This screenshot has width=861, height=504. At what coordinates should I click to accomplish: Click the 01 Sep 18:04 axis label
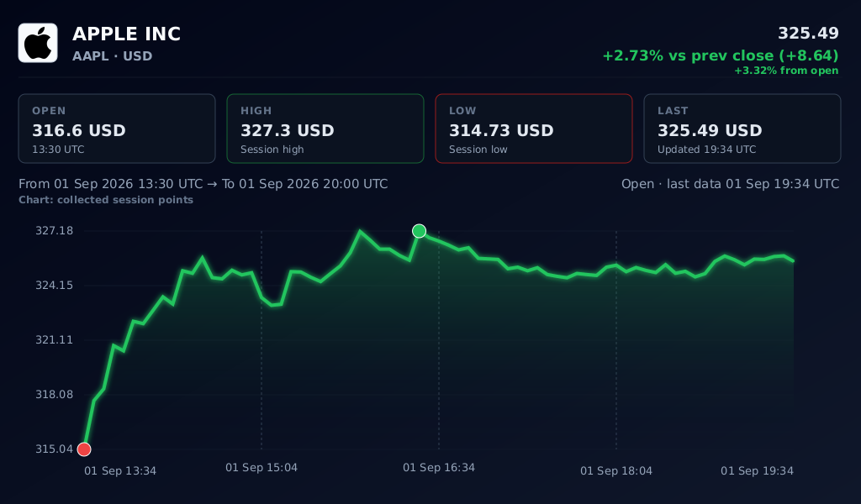pos(616,470)
